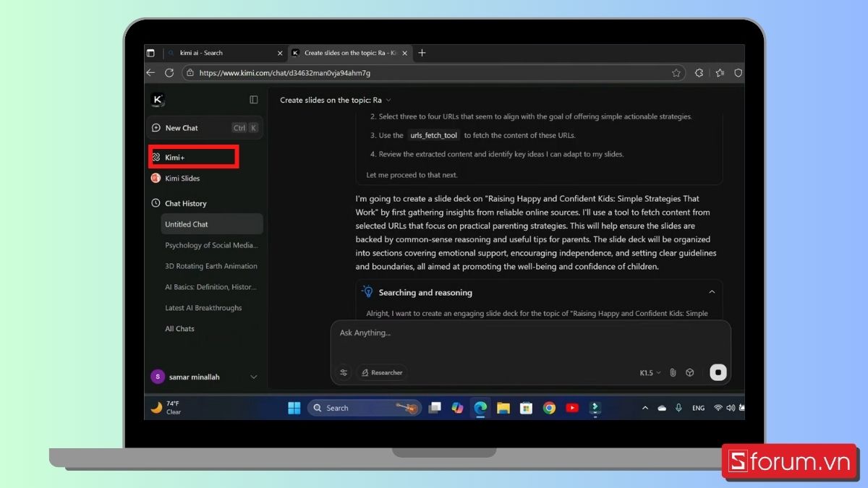Toggle the Researcher mode button
The height and width of the screenshot is (488, 868).
tap(381, 372)
